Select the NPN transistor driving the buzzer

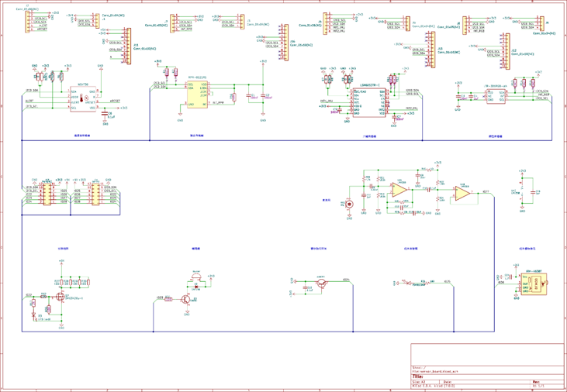point(187,300)
